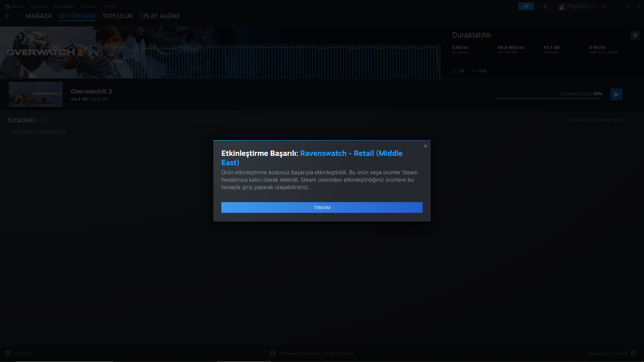The height and width of the screenshot is (362, 644).
Task: Click the Big Picture monitor icon
Action: [604, 6]
